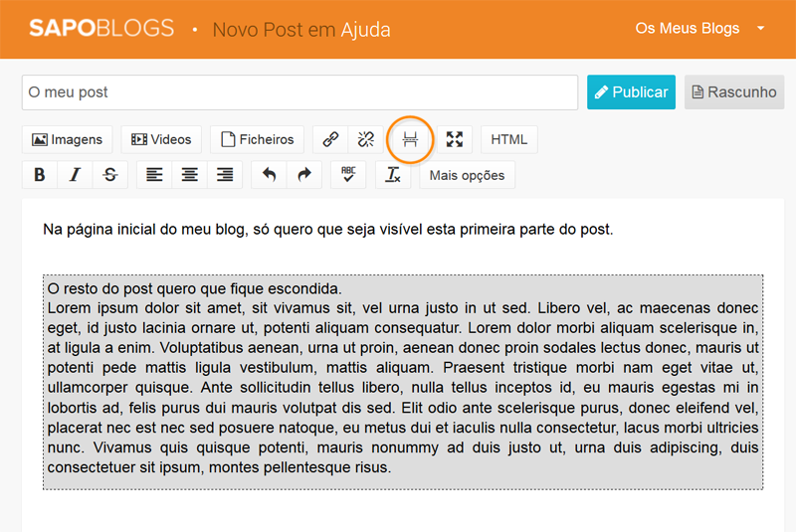Undo the last edit

point(269,175)
